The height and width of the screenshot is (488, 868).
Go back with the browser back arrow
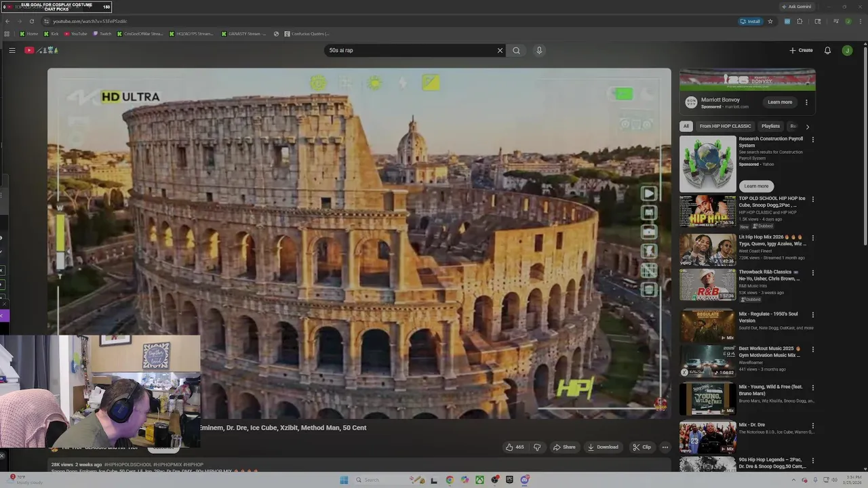(7, 21)
